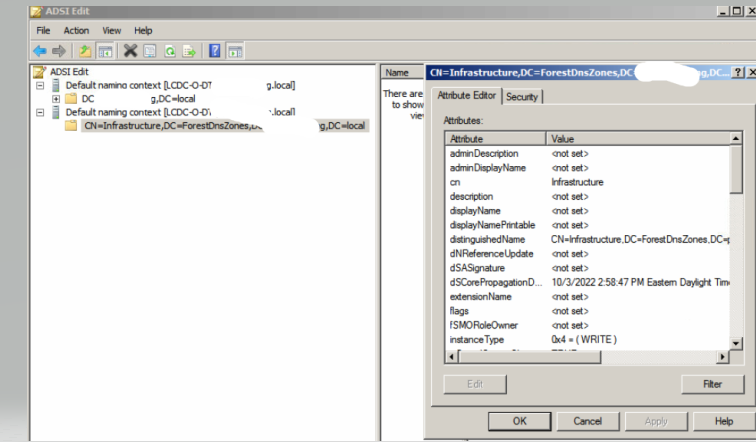The width and height of the screenshot is (756, 442).
Task: Select the ADSI Edit root tree label
Action: (x=69, y=72)
